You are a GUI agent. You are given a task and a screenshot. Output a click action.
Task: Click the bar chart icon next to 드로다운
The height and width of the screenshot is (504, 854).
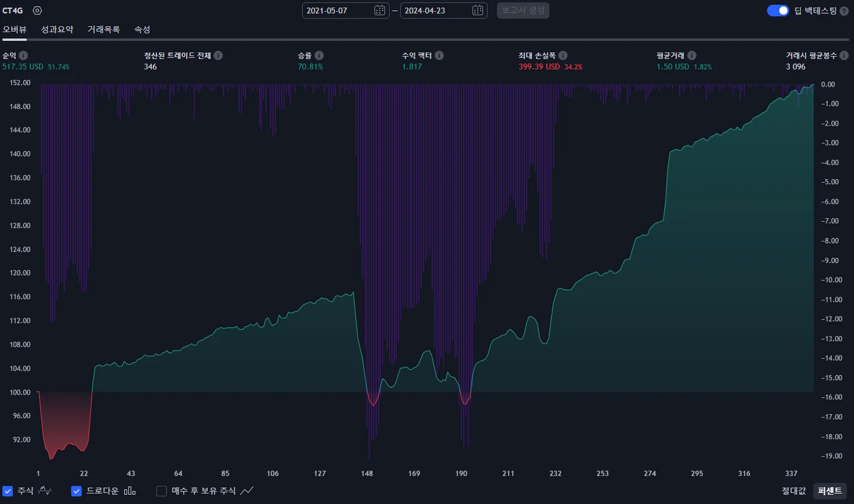pos(130,491)
